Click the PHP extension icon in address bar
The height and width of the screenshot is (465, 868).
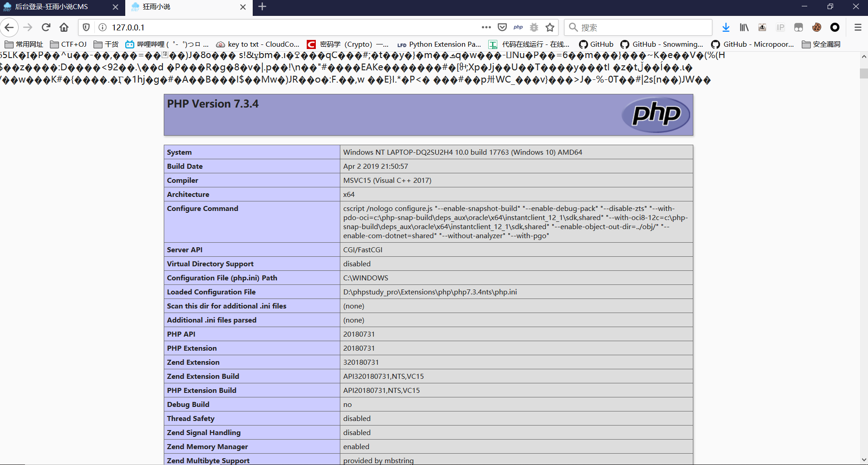tap(518, 27)
